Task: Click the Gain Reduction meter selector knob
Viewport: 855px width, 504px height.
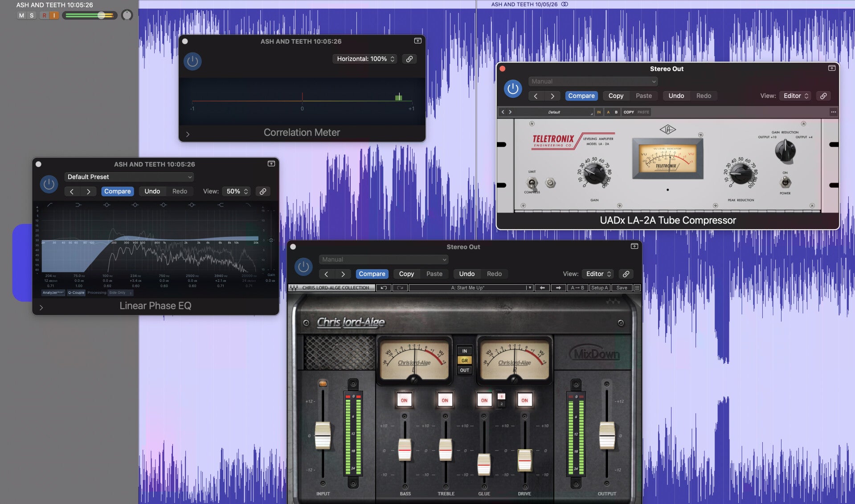Action: pos(785,151)
